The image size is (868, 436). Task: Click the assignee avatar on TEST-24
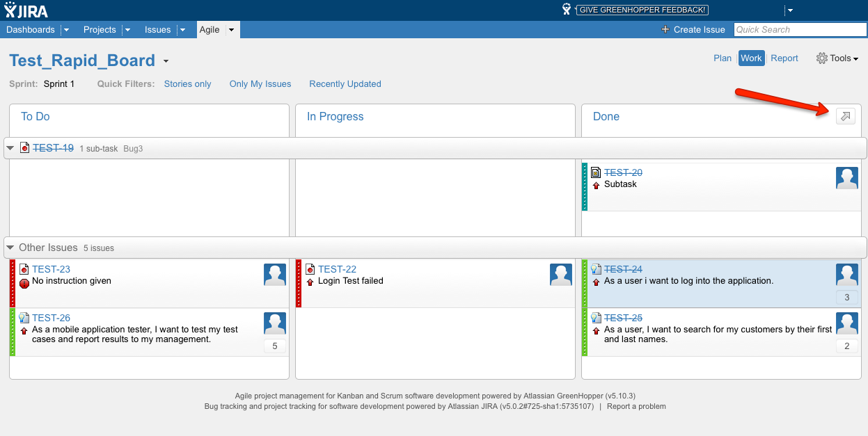[847, 275]
